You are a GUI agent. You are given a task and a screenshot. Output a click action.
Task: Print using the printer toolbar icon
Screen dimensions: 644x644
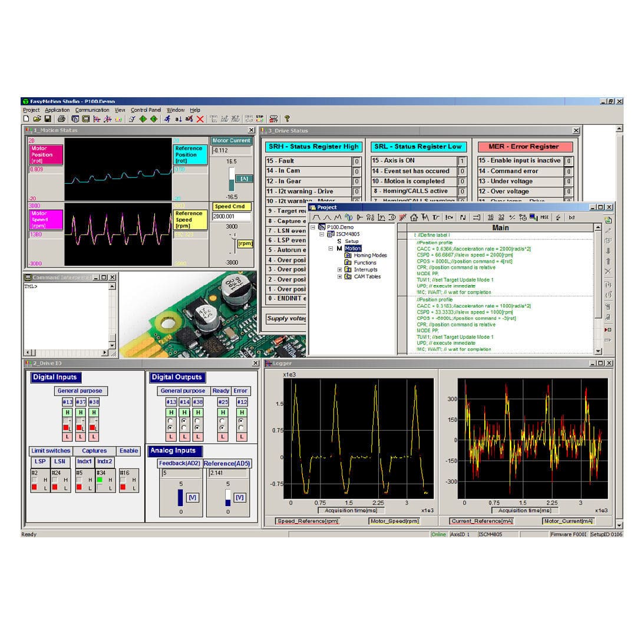[x=62, y=118]
